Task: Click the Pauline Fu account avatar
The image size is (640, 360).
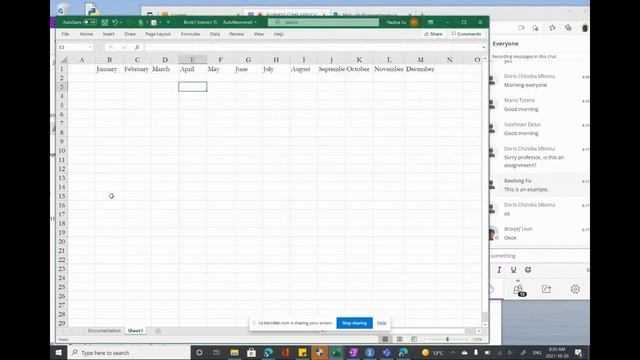Action: (414, 22)
